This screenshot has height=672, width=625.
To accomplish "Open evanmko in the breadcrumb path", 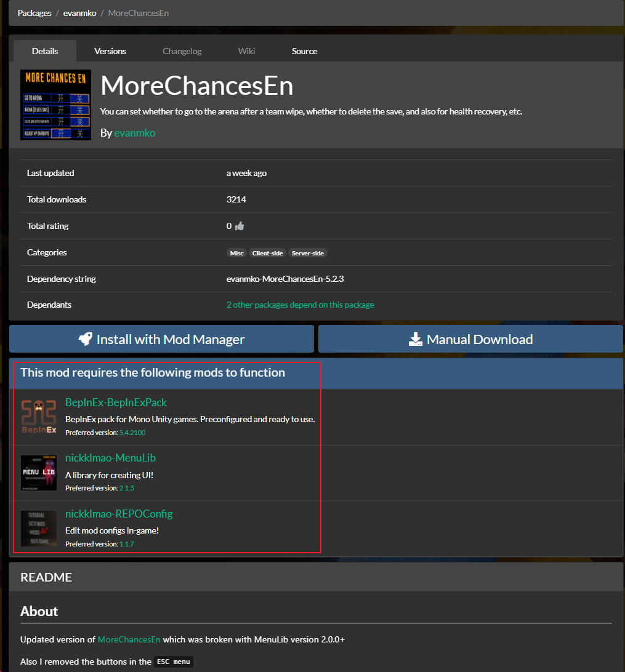I will (x=79, y=12).
